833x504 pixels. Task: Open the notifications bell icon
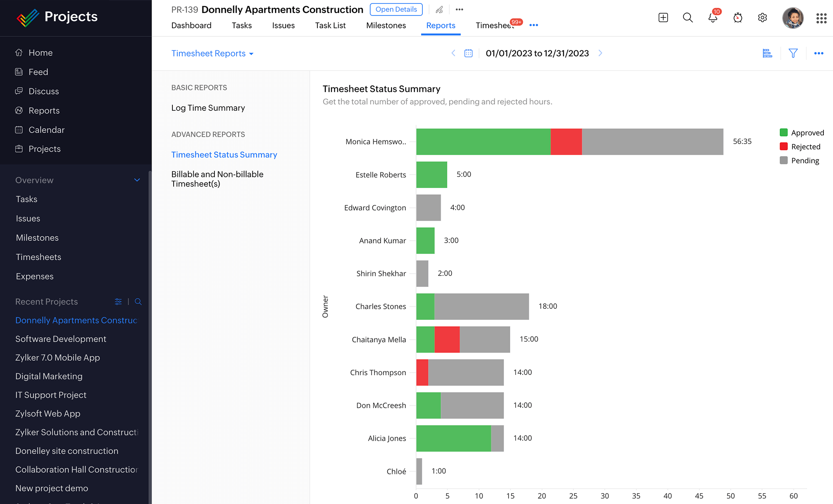tap(713, 18)
